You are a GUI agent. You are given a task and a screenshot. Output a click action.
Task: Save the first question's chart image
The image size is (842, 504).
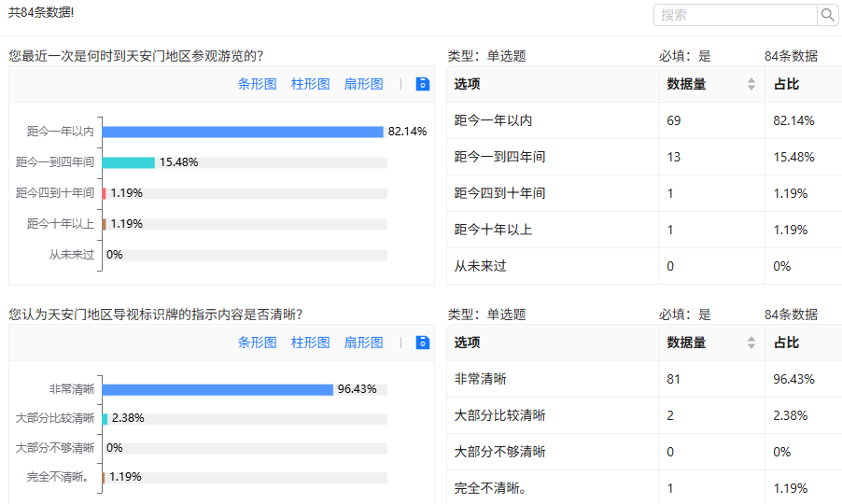coord(422,84)
